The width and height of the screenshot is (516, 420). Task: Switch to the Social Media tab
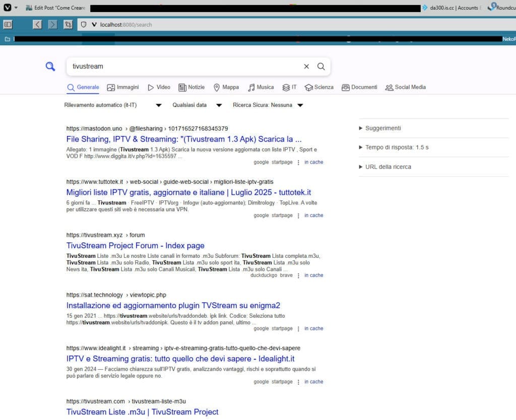pyautogui.click(x=406, y=88)
